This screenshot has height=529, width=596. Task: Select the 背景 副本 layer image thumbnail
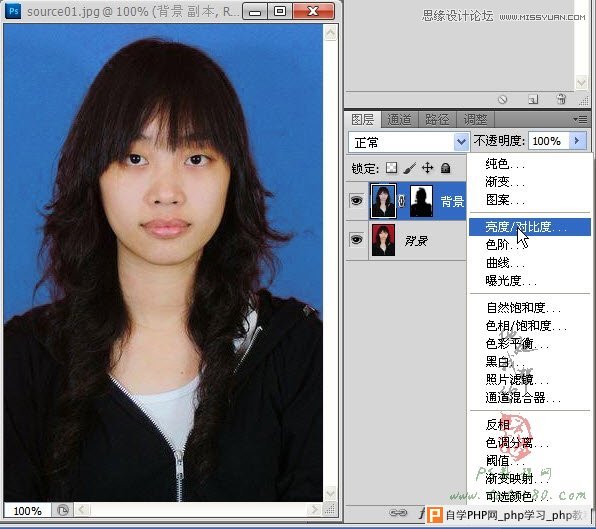(x=384, y=201)
